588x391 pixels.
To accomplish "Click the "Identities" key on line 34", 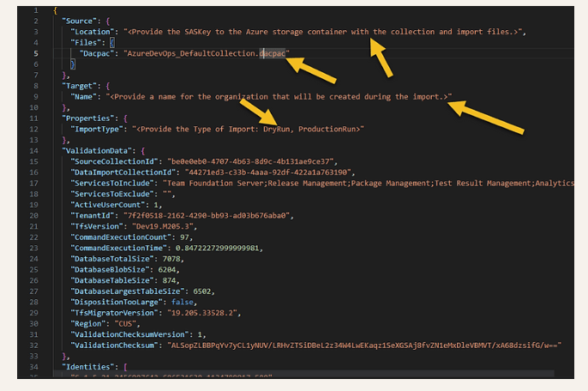I will (x=90, y=367).
